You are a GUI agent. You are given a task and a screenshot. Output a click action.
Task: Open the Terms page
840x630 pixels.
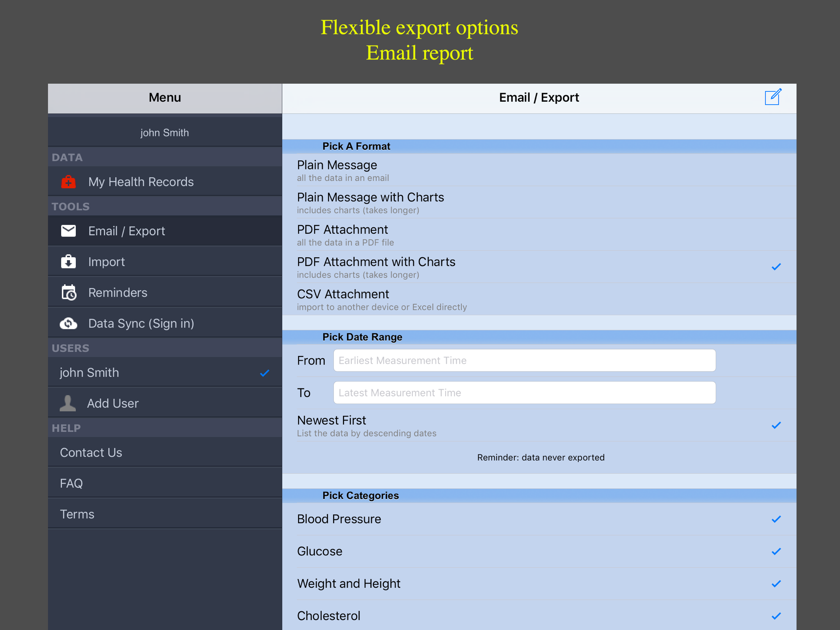77,514
